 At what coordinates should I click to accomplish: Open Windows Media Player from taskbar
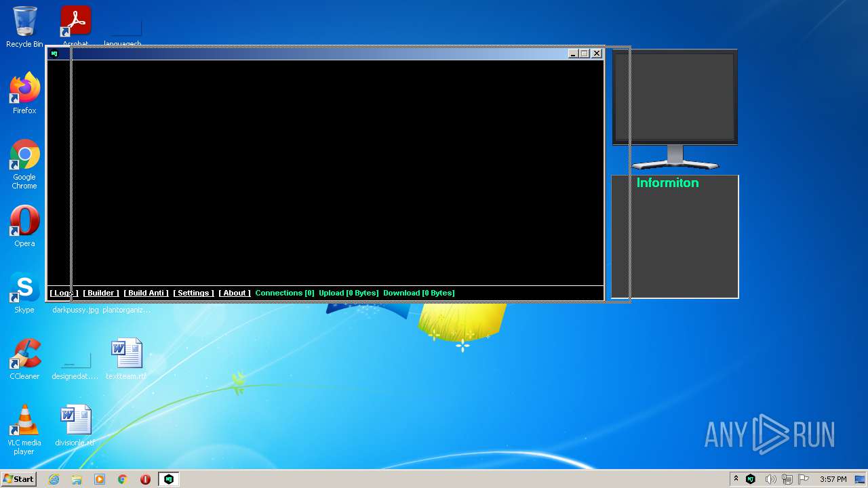[100, 479]
